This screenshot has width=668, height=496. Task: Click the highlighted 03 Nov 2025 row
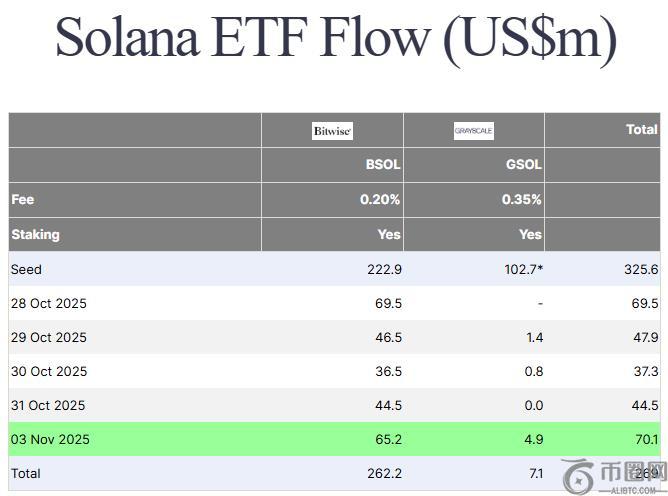(49, 440)
